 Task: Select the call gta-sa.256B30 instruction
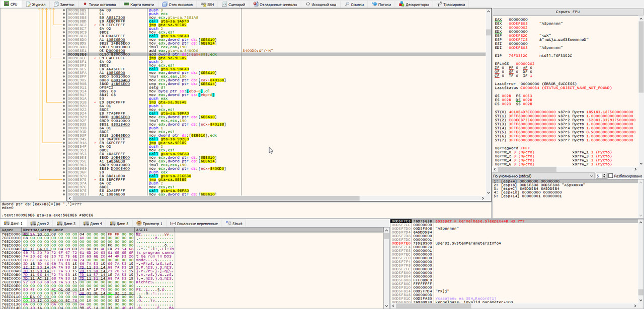pos(276,176)
